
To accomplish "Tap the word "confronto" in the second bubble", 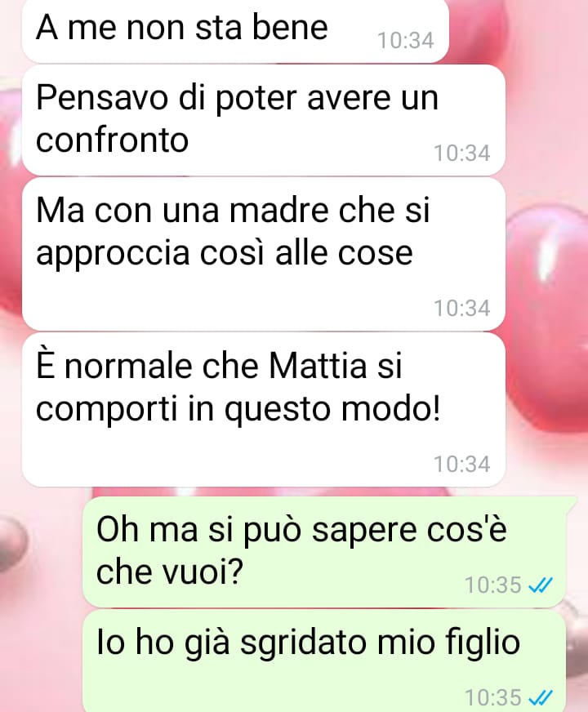I will click(x=112, y=140).
